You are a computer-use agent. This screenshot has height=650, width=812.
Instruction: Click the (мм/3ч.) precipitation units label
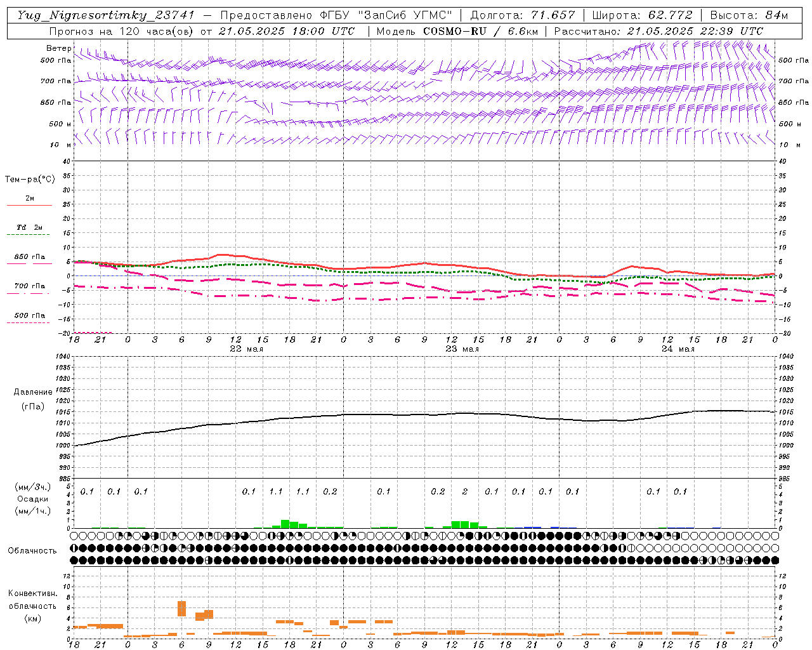pos(33,487)
